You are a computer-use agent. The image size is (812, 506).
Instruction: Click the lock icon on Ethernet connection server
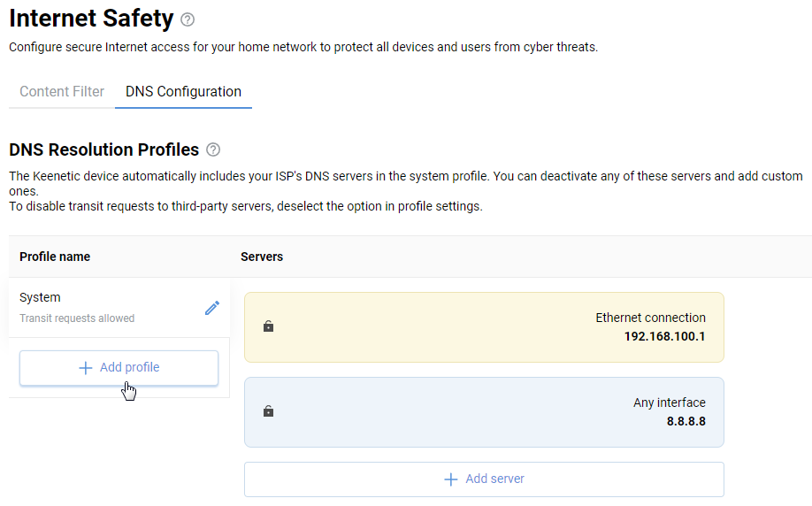[269, 326]
